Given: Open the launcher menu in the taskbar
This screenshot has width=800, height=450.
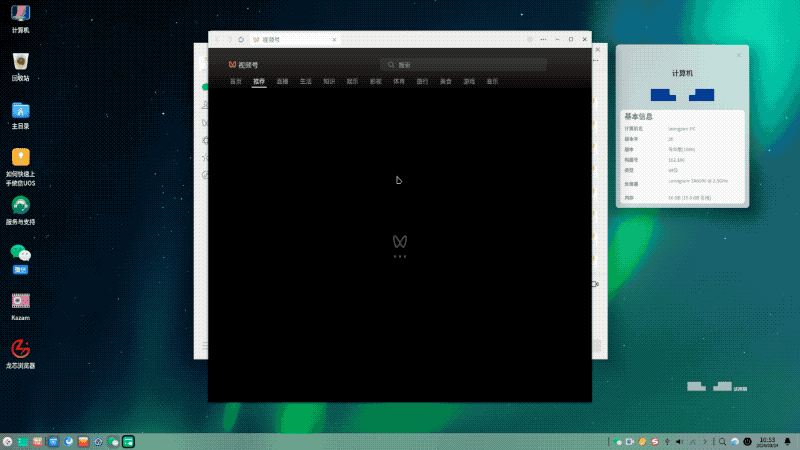Looking at the screenshot, I should 8,441.
